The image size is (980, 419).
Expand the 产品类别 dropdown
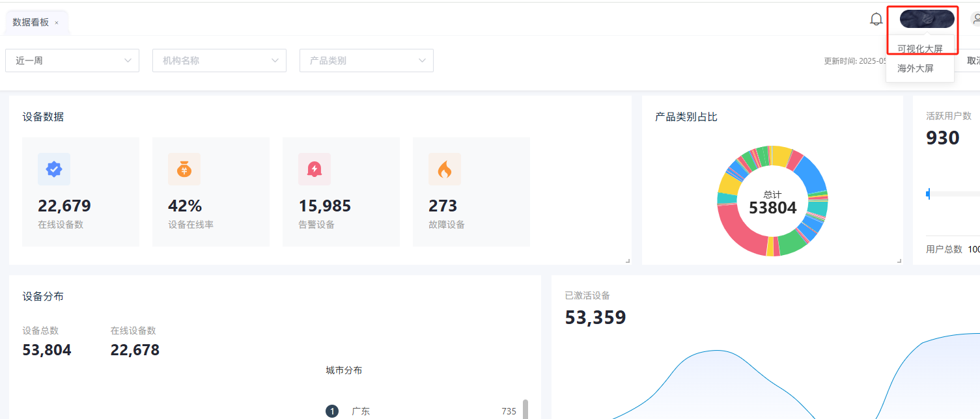point(367,61)
